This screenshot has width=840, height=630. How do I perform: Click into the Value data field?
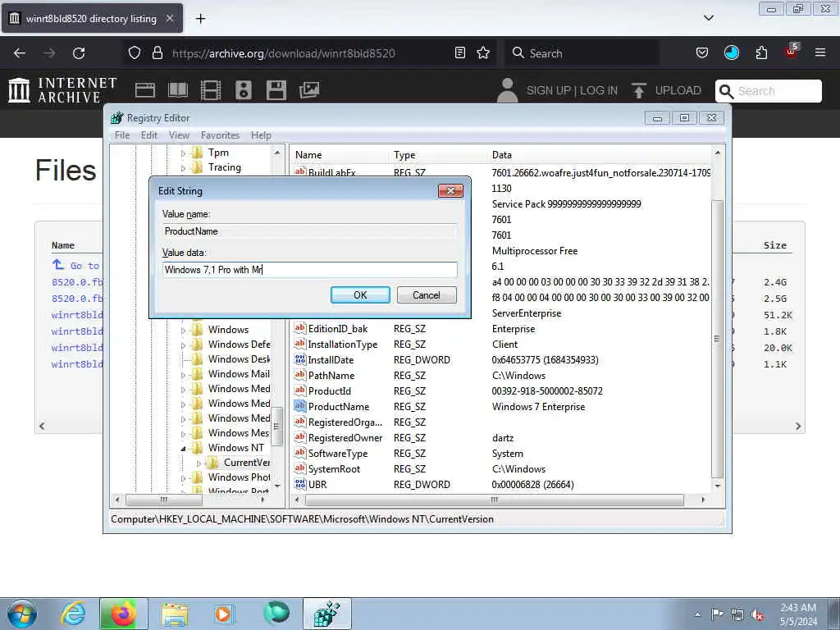click(309, 269)
